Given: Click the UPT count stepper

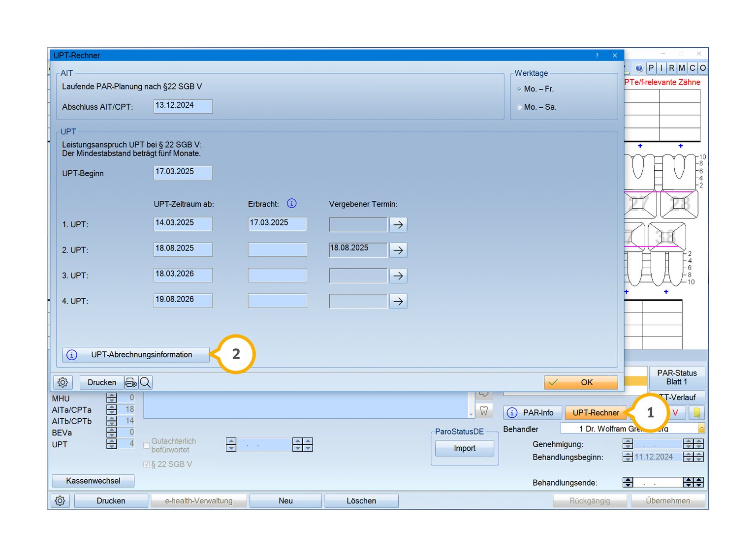Looking at the screenshot, I should [112, 444].
